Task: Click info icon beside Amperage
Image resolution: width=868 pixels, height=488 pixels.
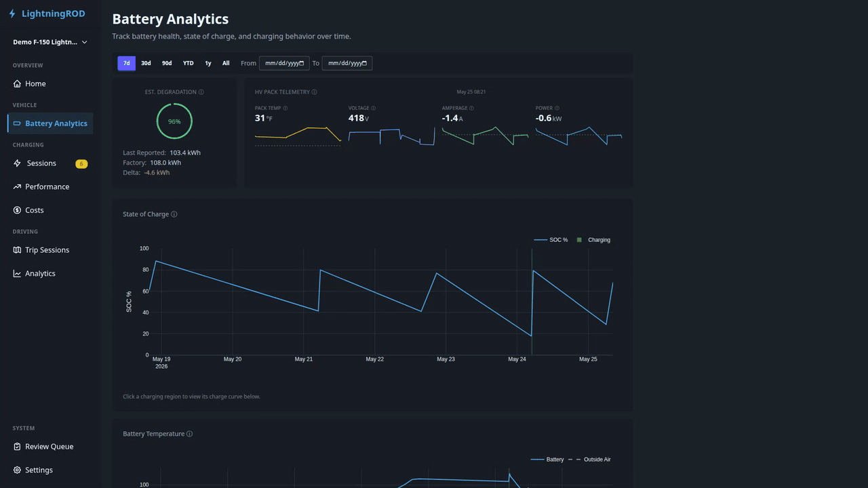Action: tap(471, 108)
